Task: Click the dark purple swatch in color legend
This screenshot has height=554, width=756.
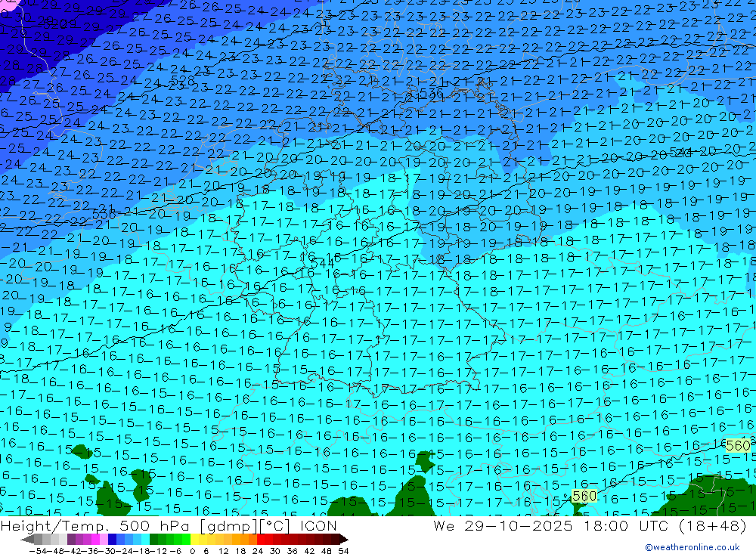Action: tap(71, 539)
